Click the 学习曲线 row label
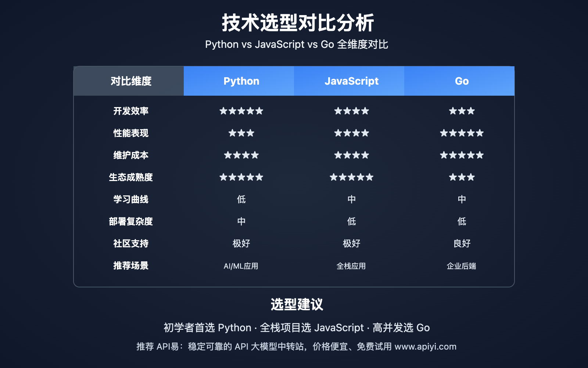588x368 pixels. [x=131, y=199]
